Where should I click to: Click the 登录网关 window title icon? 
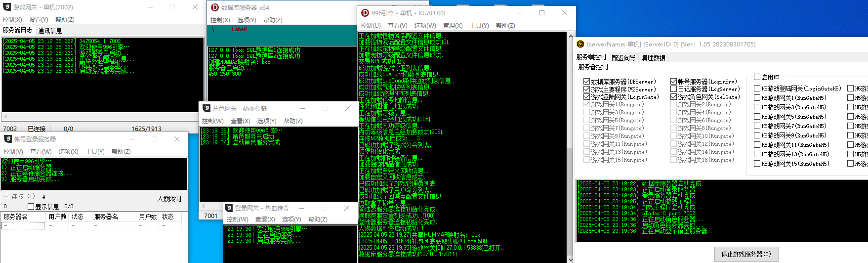229,208
